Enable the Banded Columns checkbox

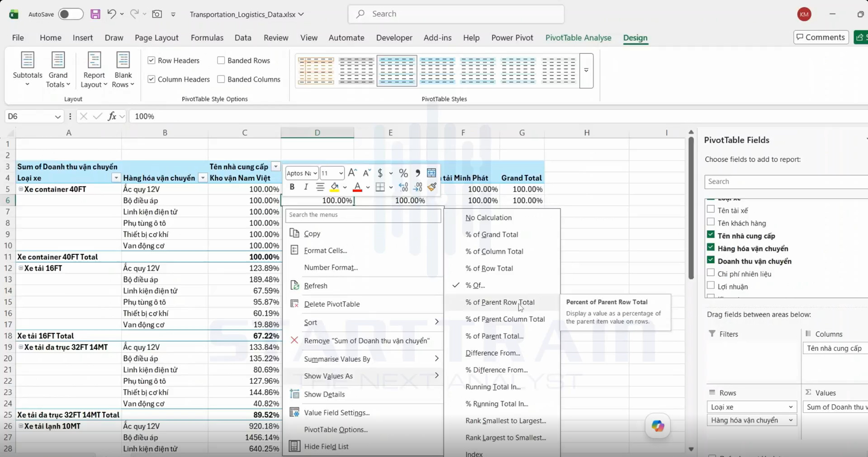coord(221,79)
